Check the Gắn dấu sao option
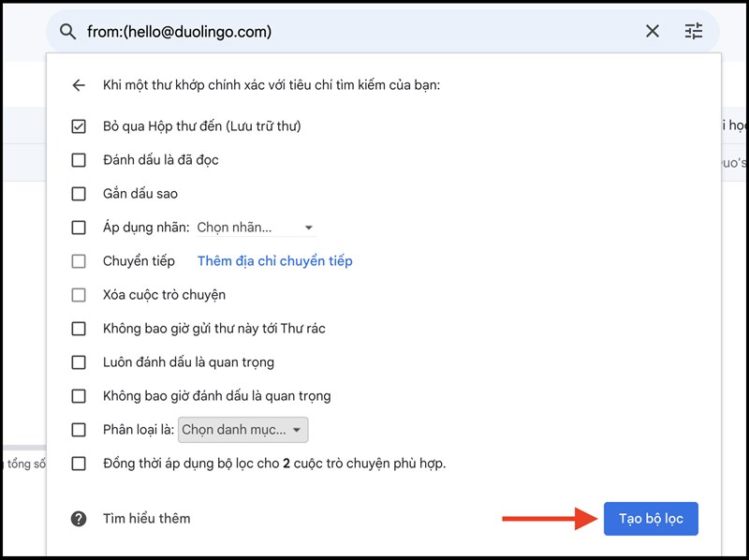Image resolution: width=749 pixels, height=560 pixels. click(x=79, y=194)
